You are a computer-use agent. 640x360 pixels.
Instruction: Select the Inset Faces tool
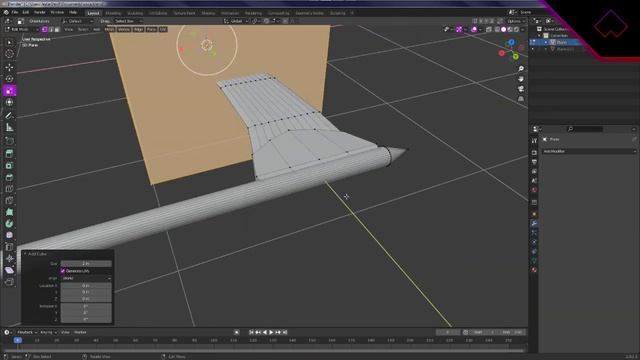click(x=9, y=166)
